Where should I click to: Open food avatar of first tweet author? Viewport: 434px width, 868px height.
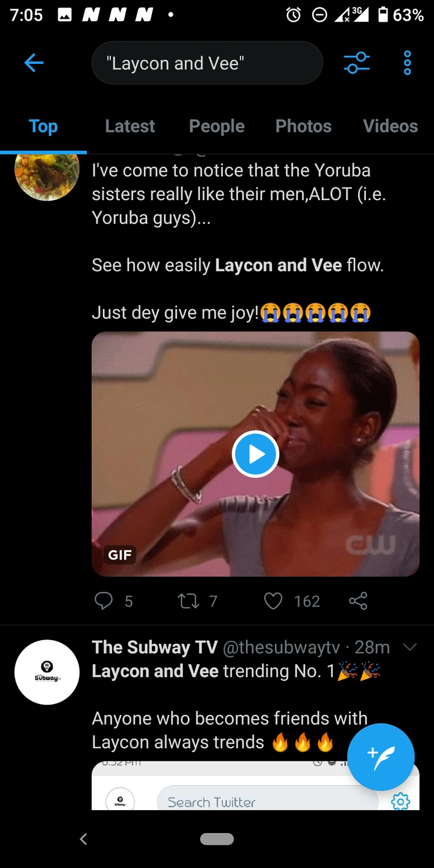click(47, 175)
